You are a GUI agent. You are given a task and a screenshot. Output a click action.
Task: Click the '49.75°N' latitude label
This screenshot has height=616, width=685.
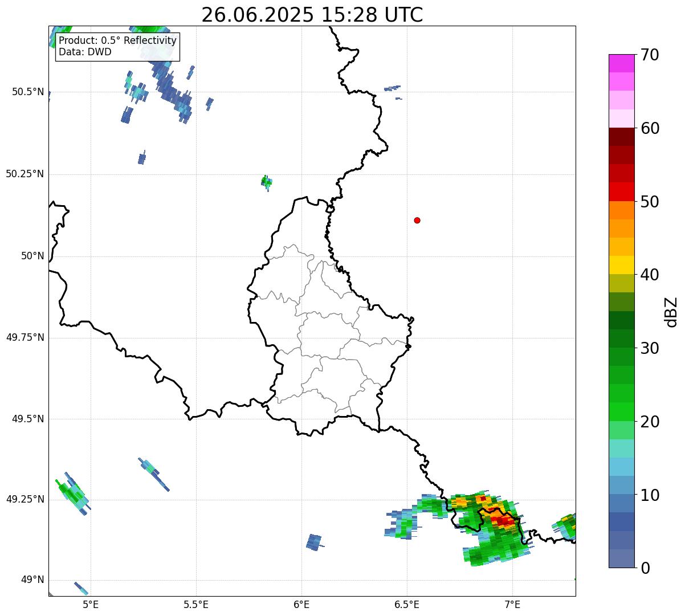pos(25,337)
